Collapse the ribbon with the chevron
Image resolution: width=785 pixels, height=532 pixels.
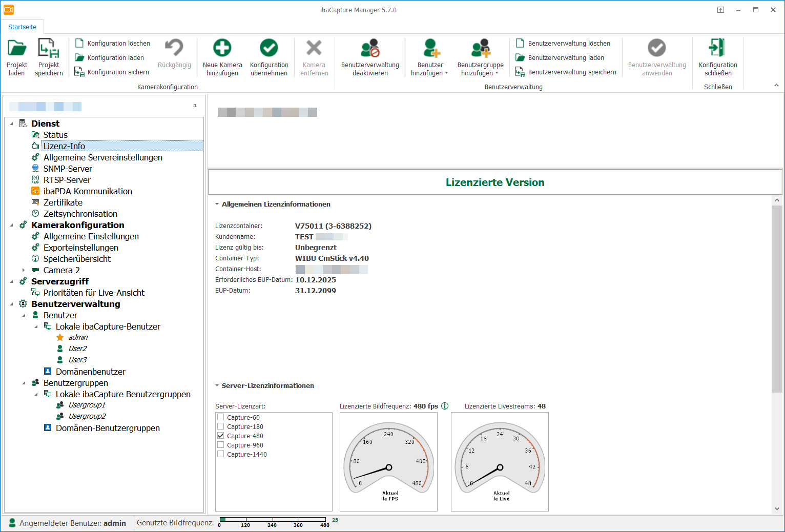776,86
